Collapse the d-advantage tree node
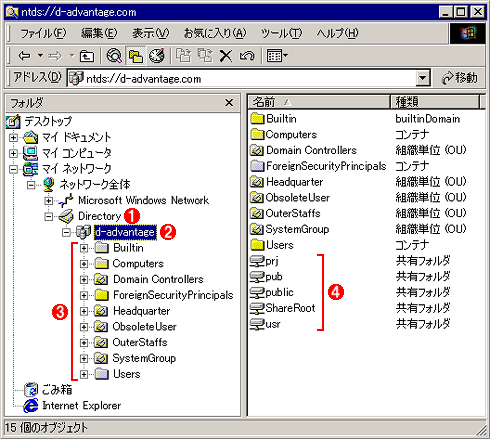This screenshot has width=490, height=439. click(x=66, y=232)
